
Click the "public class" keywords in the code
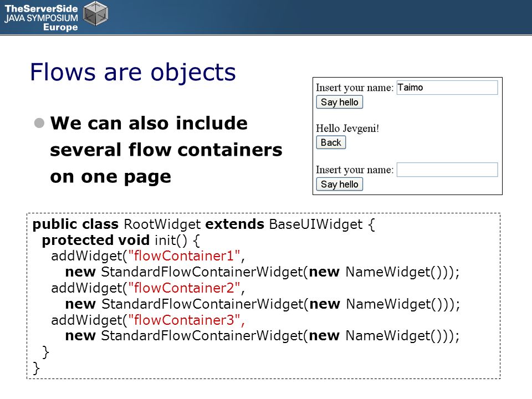coord(75,224)
